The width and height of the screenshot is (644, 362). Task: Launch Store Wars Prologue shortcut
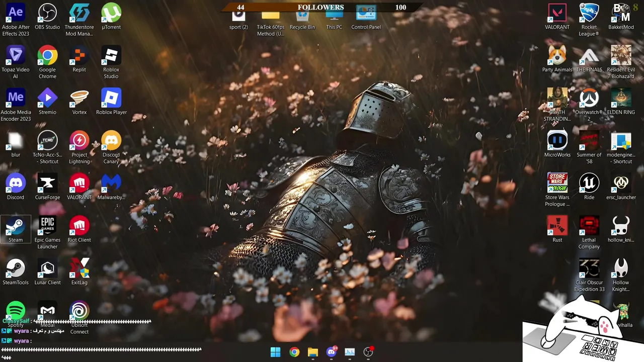[557, 190]
